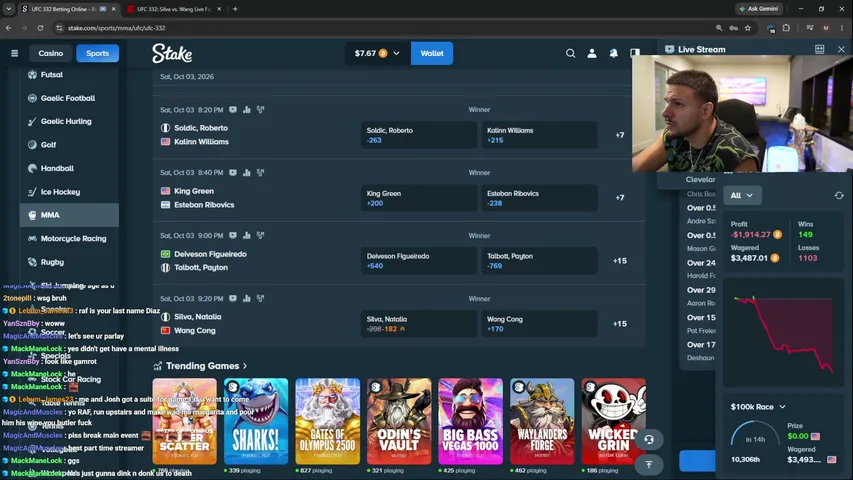The width and height of the screenshot is (853, 480).
Task: Open Wicked Grin game thumbnail
Action: [x=614, y=421]
